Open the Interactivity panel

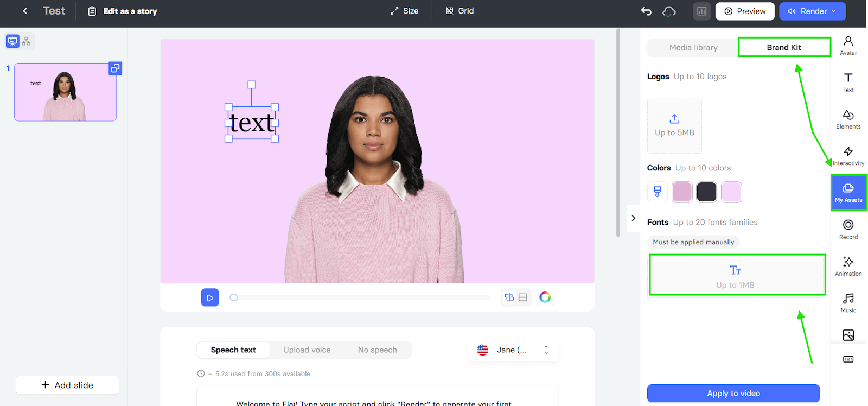pos(848,156)
